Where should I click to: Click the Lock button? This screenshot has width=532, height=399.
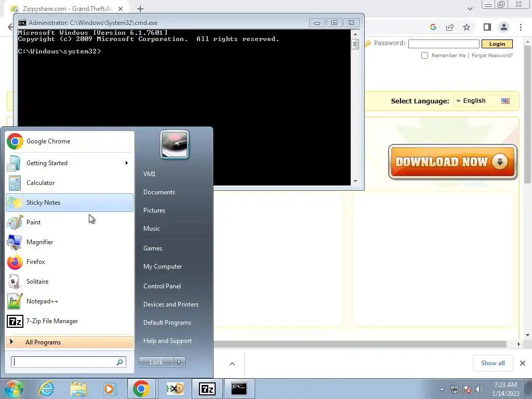pyautogui.click(x=156, y=362)
